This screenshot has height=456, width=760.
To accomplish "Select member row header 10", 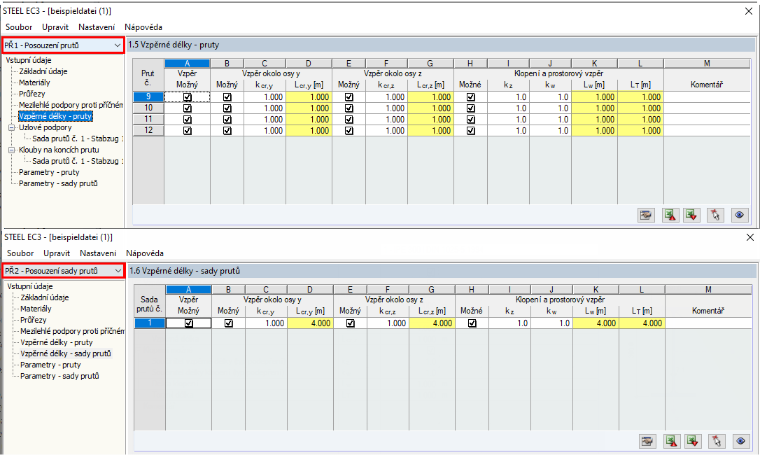I will 148,108.
